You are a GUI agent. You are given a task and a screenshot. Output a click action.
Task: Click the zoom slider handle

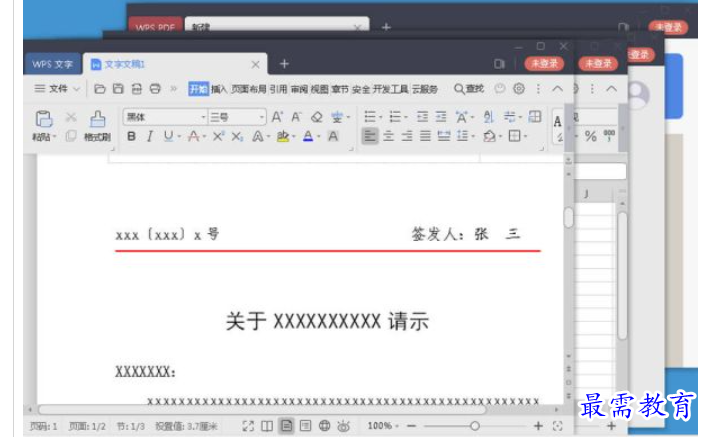pyautogui.click(x=475, y=426)
